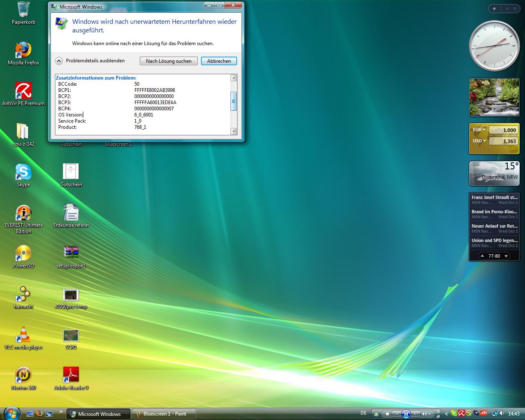Click BCP3 value FFFFFA60013EDE4A
This screenshot has height=420, width=525.
pos(155,103)
